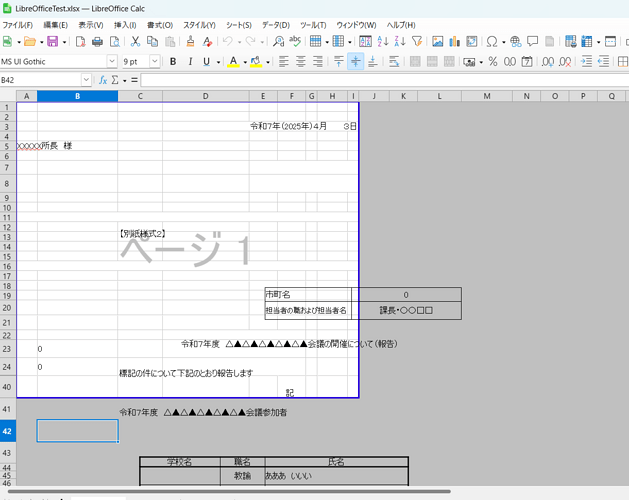Expand the Sum function dropdown arrow
Screen dimensions: 629x500
124,81
